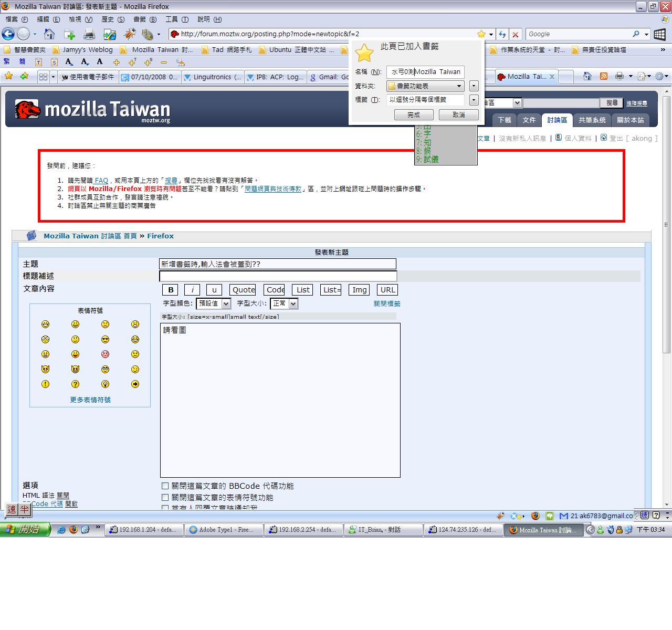Open the Jamyy's Weblog bookmark
Image resolution: width=672 pixels, height=630 pixels.
pos(83,50)
